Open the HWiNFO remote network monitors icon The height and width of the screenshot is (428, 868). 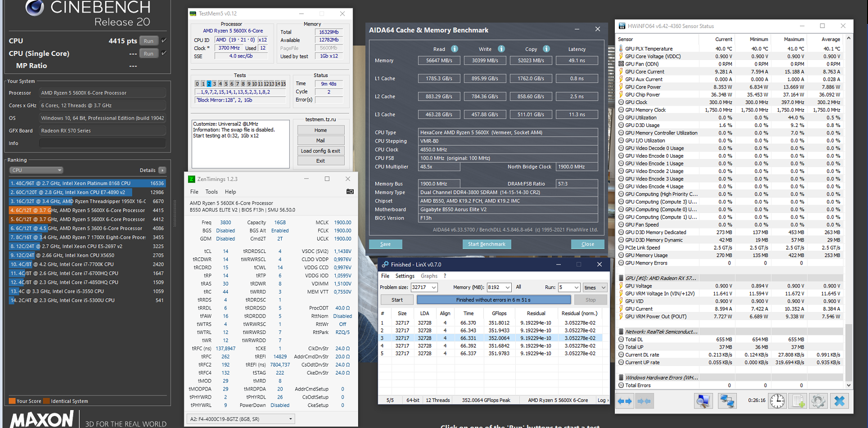click(726, 401)
